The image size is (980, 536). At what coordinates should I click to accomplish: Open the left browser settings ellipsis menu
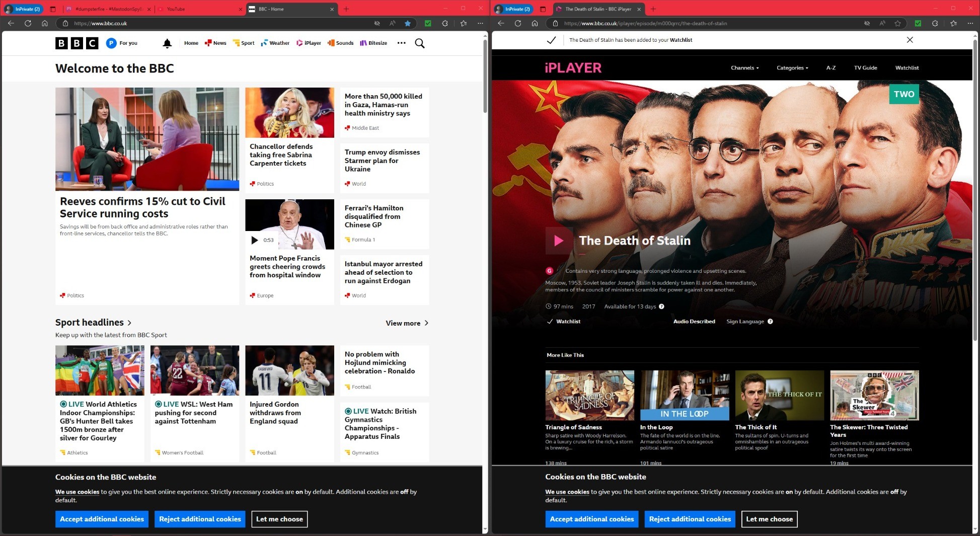480,23
